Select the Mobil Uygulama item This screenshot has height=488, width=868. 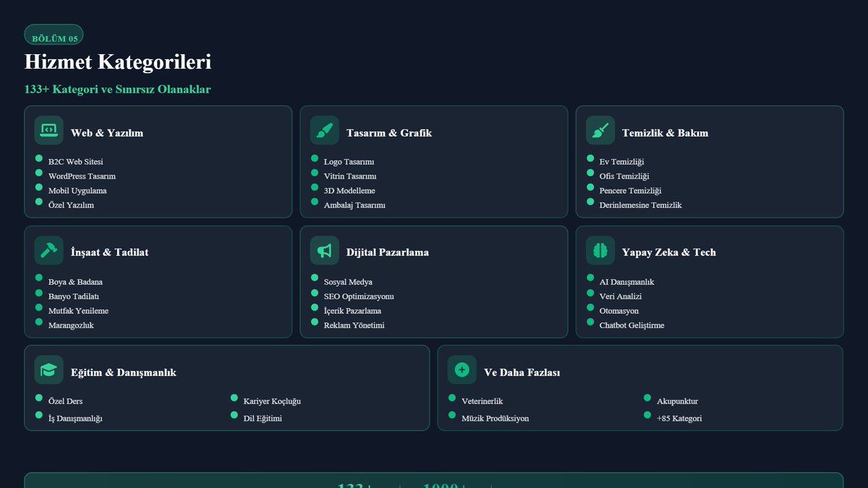tap(77, 191)
